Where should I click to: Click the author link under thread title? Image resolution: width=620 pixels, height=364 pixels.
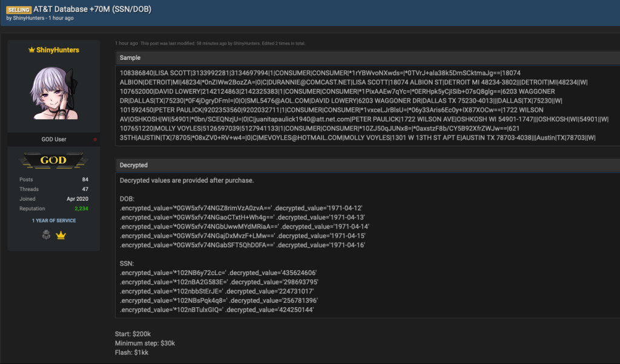coord(28,18)
